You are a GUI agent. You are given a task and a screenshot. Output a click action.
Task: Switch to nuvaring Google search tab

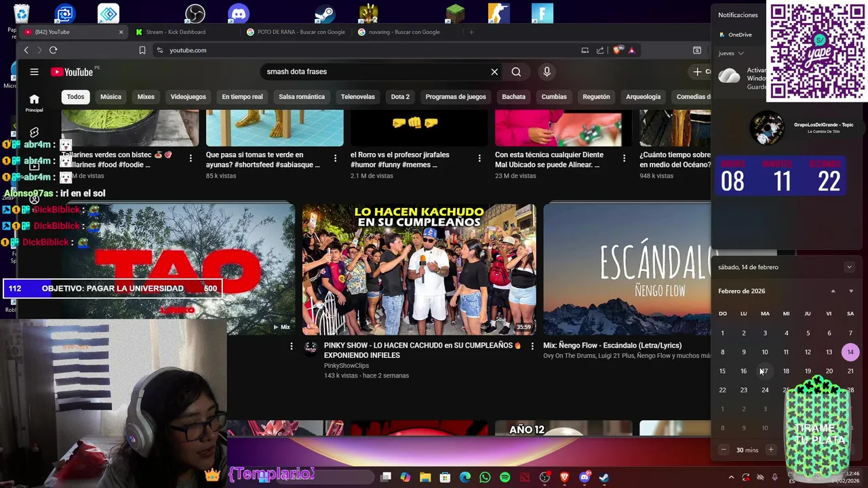405,32
